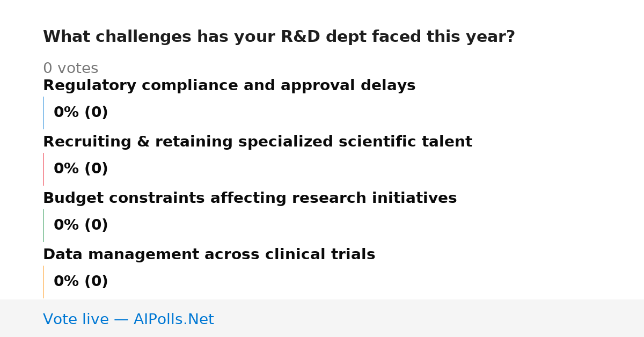The height and width of the screenshot is (337, 644).
Task: Open the Vote live — AIPolls.Net link
Action: 128,319
